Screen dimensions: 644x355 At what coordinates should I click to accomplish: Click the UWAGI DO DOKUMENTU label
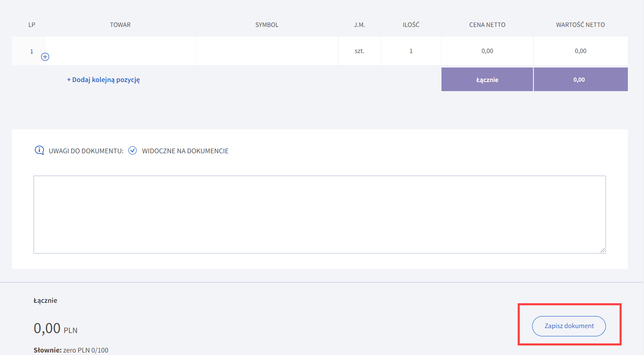click(86, 151)
